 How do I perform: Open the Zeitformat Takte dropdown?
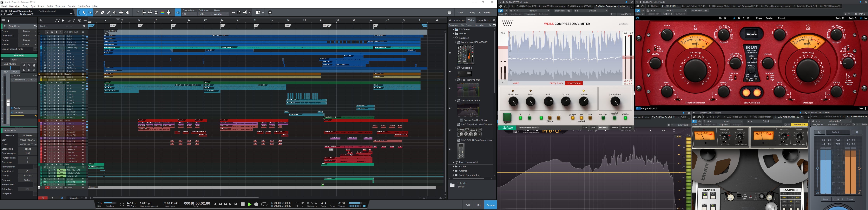coord(205,14)
